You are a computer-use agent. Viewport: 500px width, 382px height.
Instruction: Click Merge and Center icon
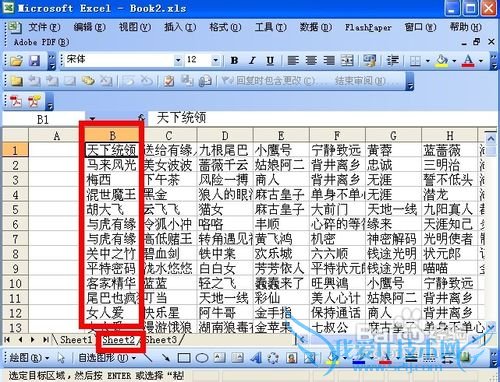(x=347, y=61)
